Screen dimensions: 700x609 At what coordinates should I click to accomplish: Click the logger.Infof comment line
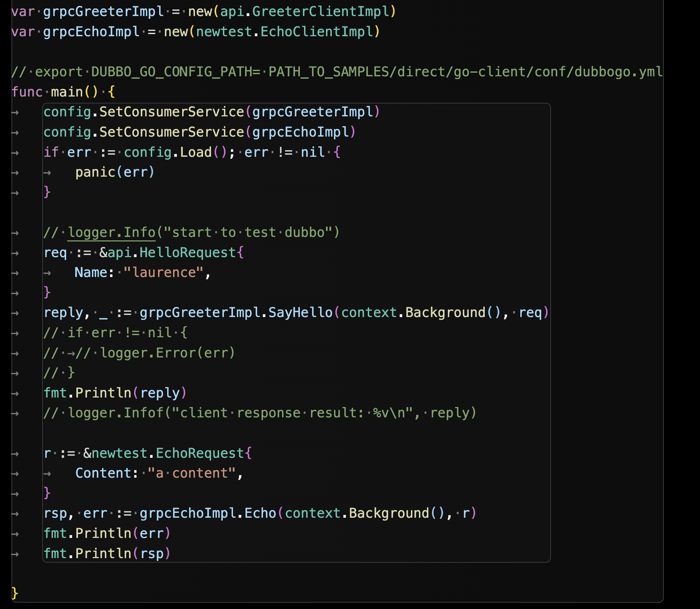click(260, 413)
